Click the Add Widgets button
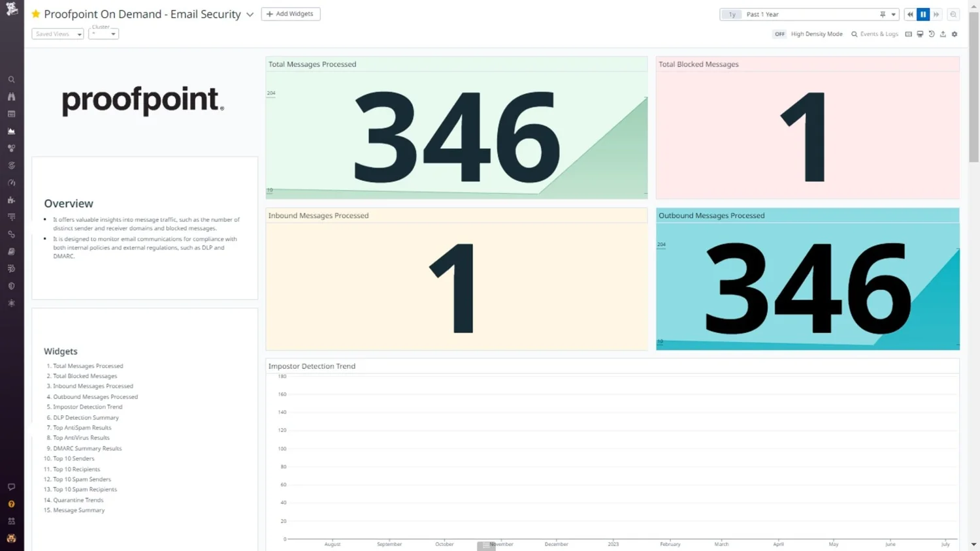This screenshot has width=980, height=551. 291,14
